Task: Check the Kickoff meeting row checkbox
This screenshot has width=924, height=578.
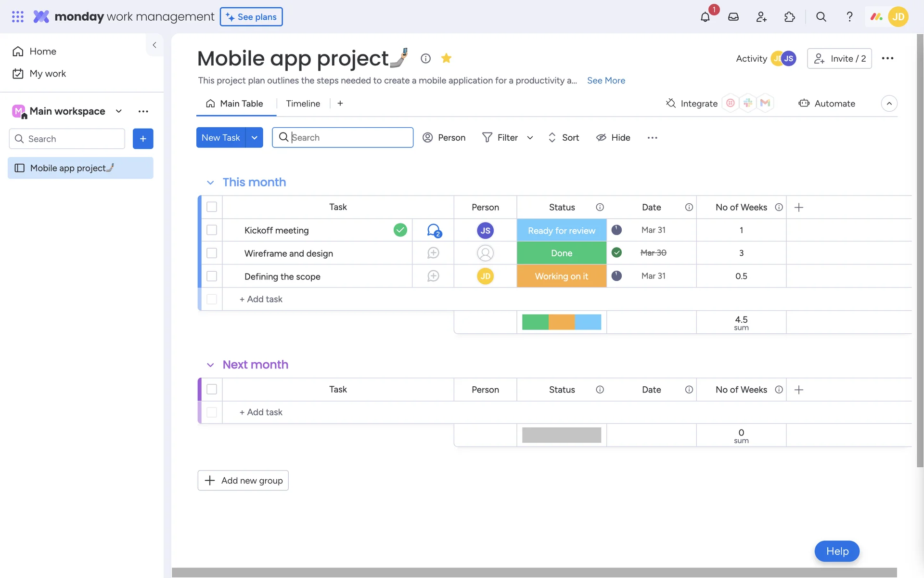Action: 212,230
